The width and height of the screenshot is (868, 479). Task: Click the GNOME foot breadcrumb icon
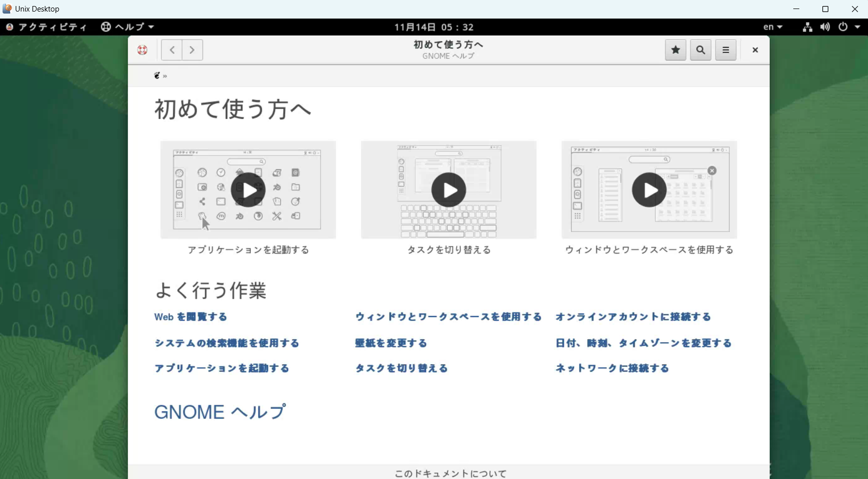coord(157,75)
